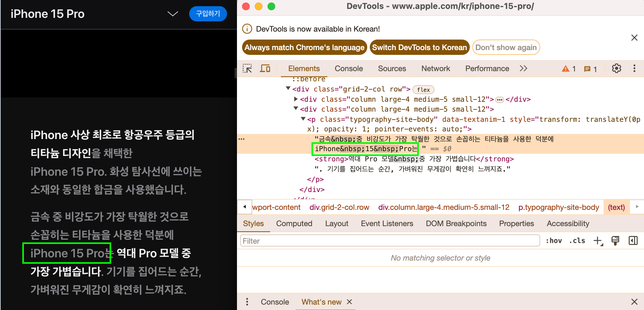Toggle the computed styles sidebar icon
The image size is (644, 310).
tap(633, 241)
